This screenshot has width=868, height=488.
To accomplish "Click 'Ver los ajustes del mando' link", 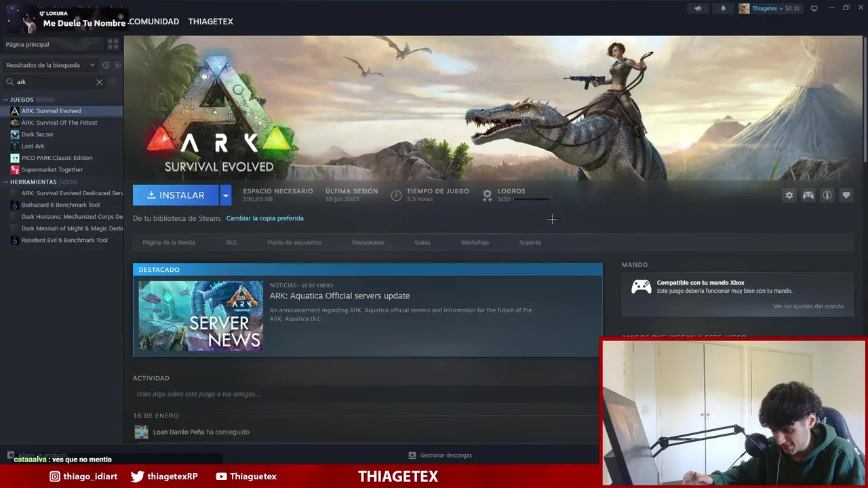I will click(x=808, y=306).
